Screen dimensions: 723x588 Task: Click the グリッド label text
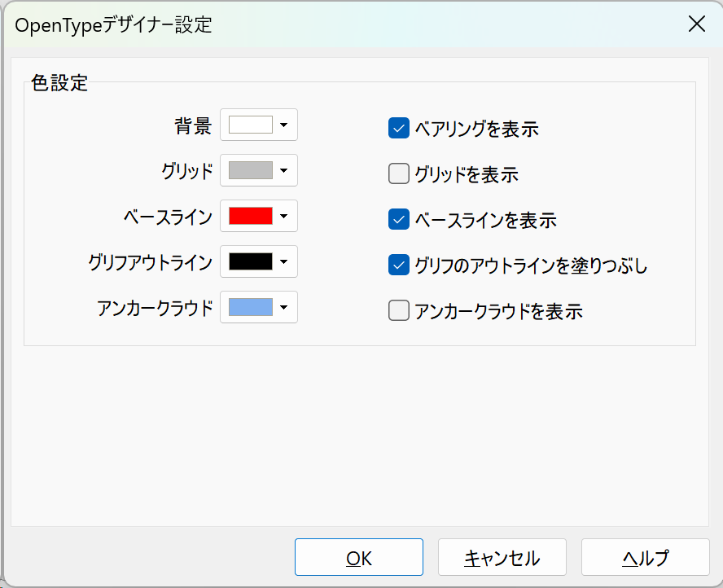tap(187, 171)
